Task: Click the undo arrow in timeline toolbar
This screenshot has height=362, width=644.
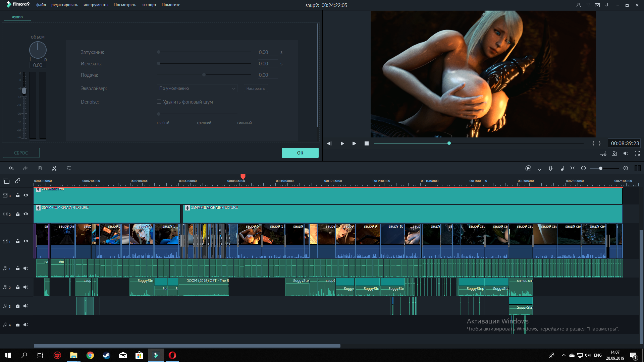Action: pos(11,168)
